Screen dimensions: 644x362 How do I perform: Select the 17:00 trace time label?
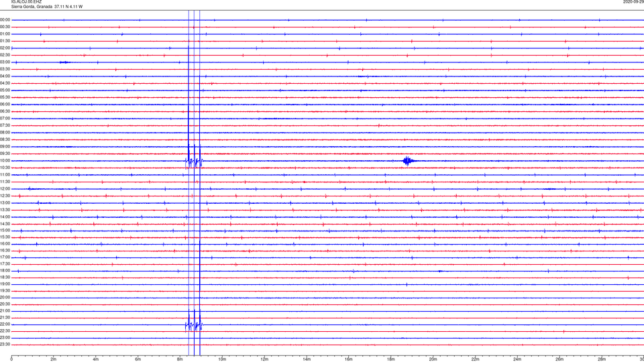click(x=5, y=257)
